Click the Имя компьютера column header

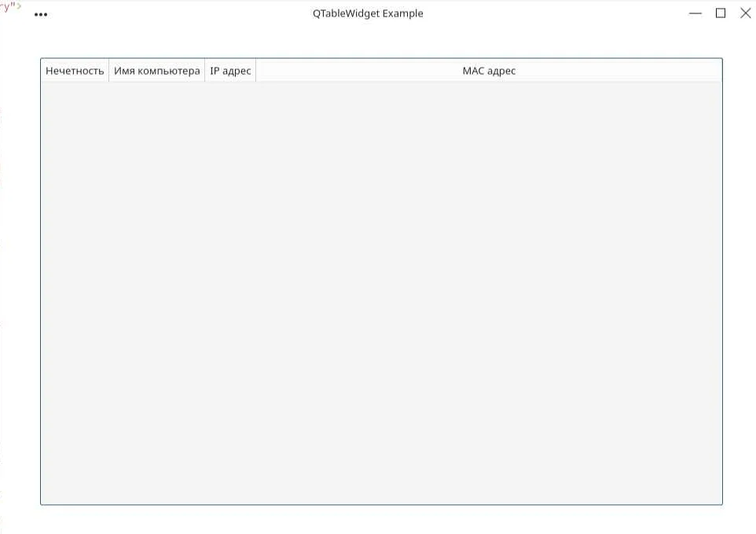[156, 71]
